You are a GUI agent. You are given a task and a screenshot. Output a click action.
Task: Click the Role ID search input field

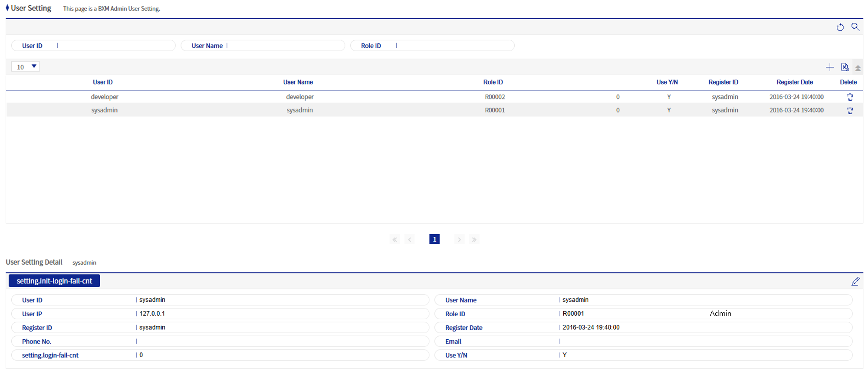(x=454, y=46)
